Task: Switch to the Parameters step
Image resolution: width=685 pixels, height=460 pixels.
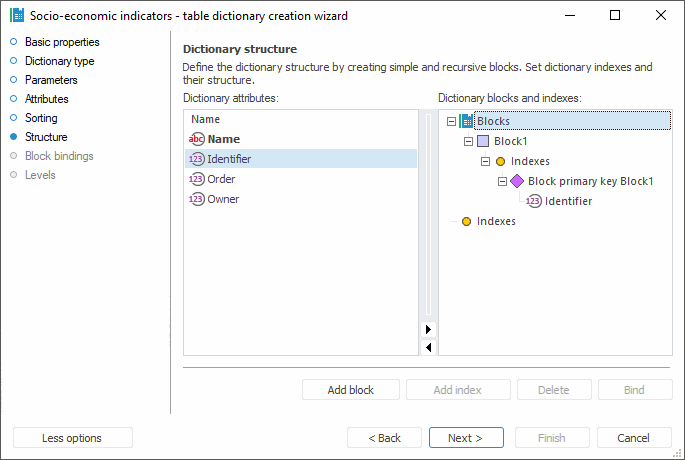Action: 51,80
